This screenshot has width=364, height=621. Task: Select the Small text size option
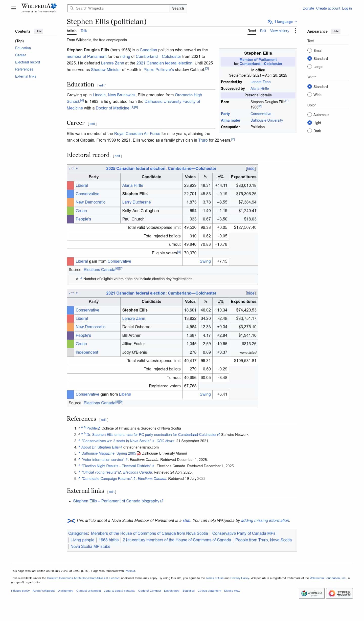[310, 50]
